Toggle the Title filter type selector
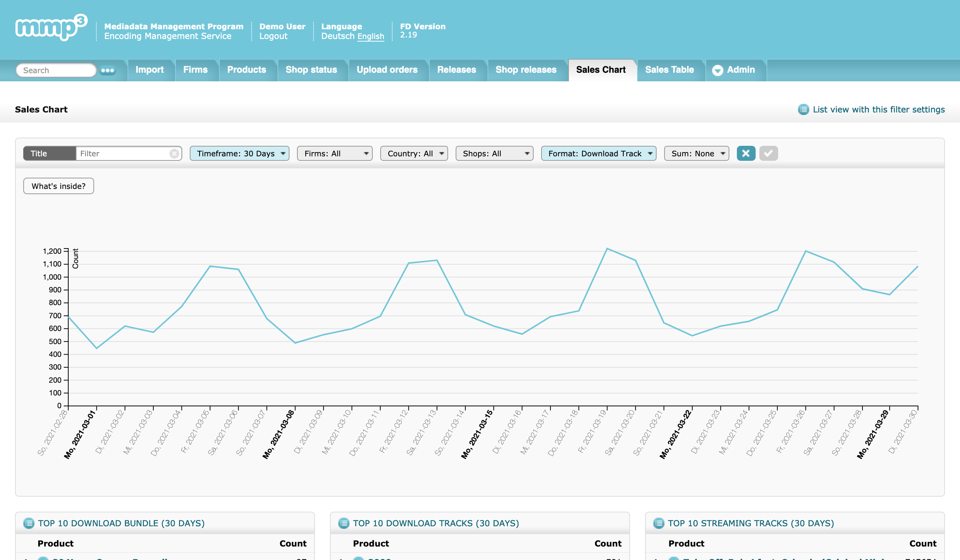The width and height of the screenshot is (960, 560). 49,153
